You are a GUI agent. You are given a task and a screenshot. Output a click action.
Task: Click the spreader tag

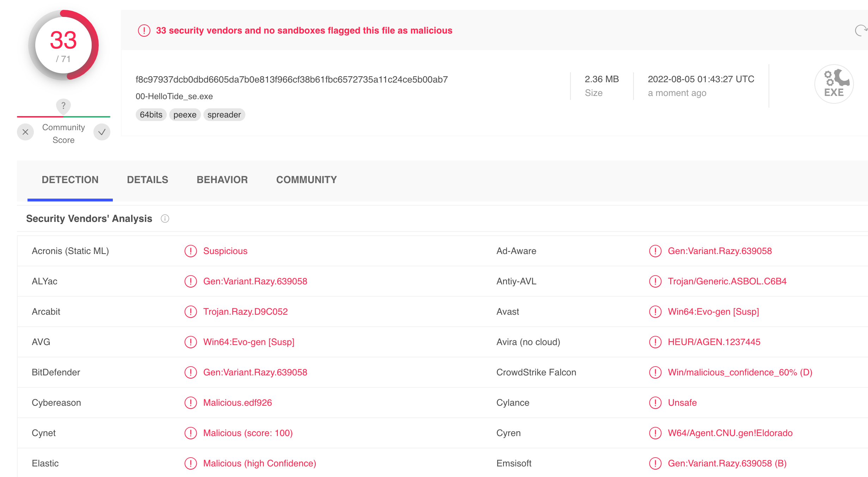tap(224, 115)
